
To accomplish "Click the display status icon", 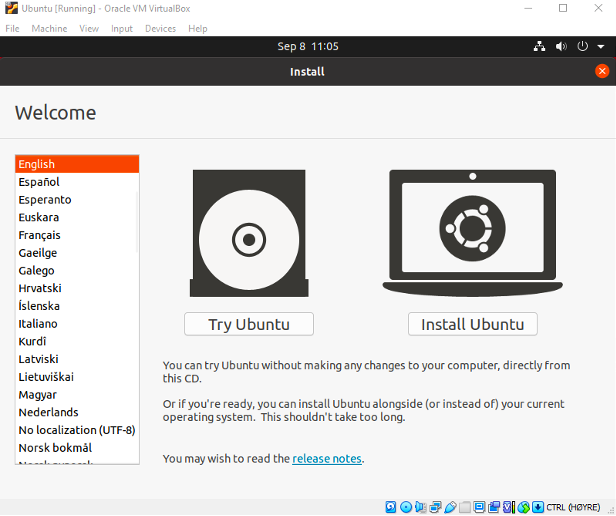I will coord(479,507).
